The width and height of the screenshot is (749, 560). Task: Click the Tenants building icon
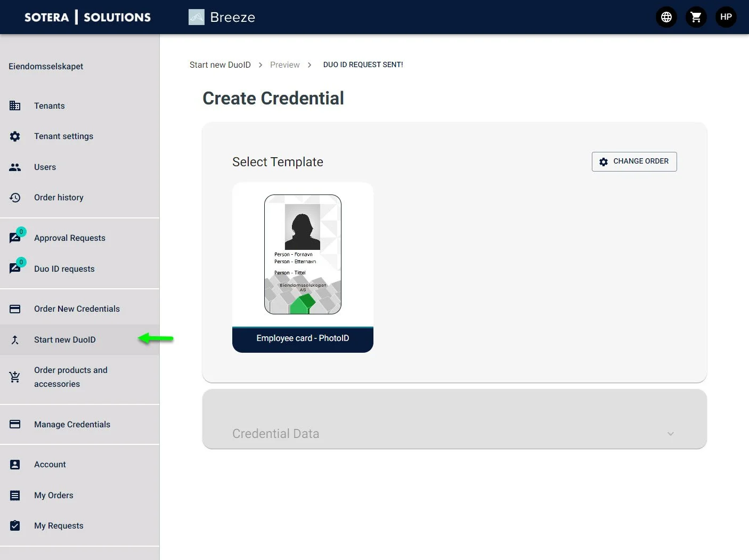(x=15, y=105)
